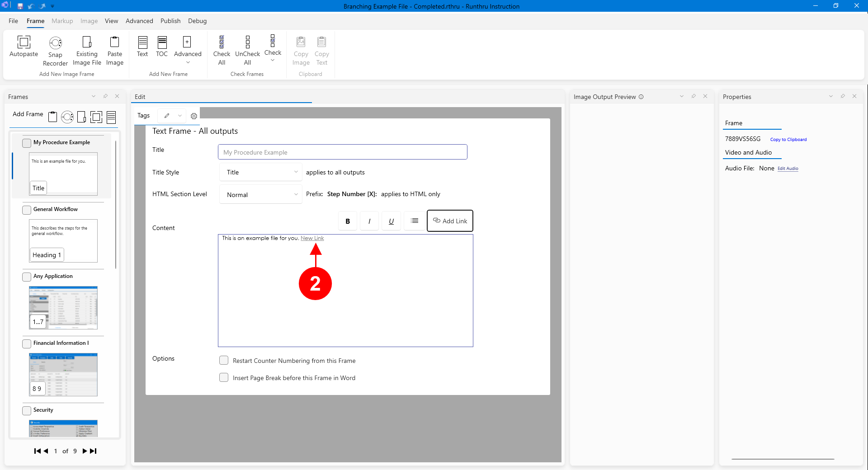This screenshot has height=470, width=868.
Task: Click the Add Link button
Action: click(450, 221)
